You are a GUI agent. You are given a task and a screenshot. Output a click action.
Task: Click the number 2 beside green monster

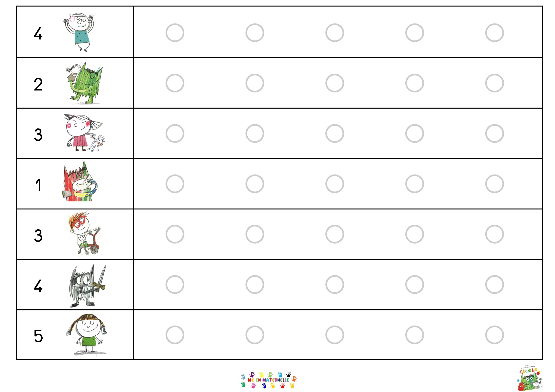[38, 85]
